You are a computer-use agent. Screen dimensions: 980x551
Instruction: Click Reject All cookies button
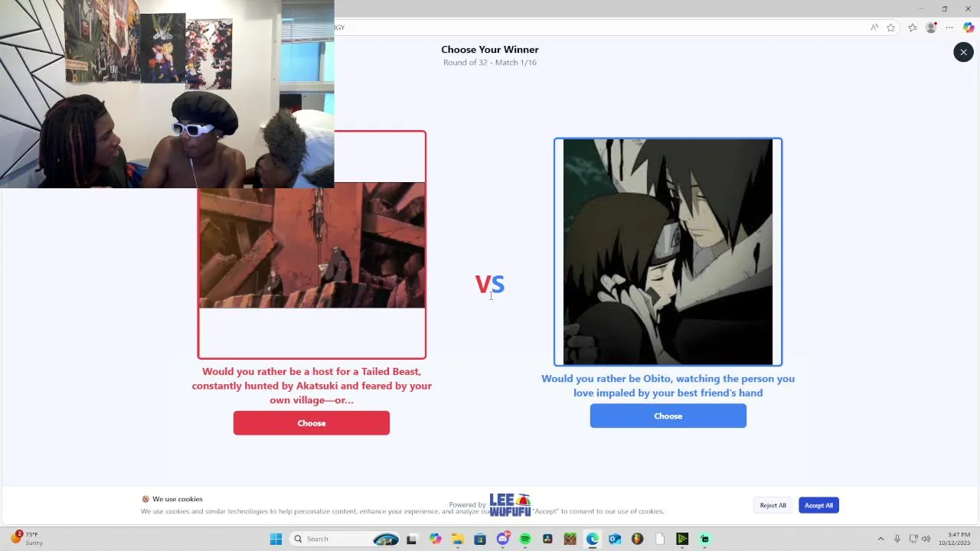(x=773, y=505)
